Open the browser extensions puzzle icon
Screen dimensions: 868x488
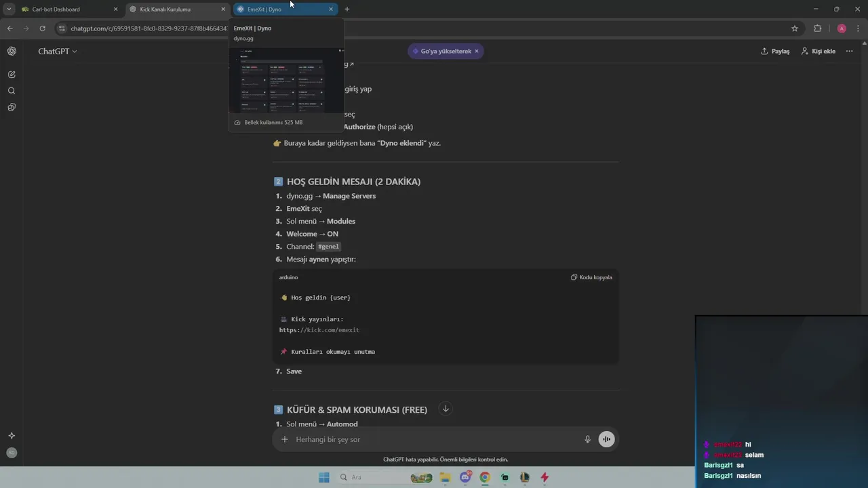pyautogui.click(x=817, y=28)
